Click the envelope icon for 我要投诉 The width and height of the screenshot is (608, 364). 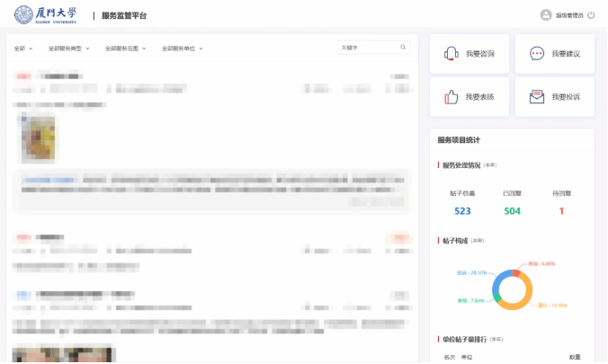tap(537, 97)
